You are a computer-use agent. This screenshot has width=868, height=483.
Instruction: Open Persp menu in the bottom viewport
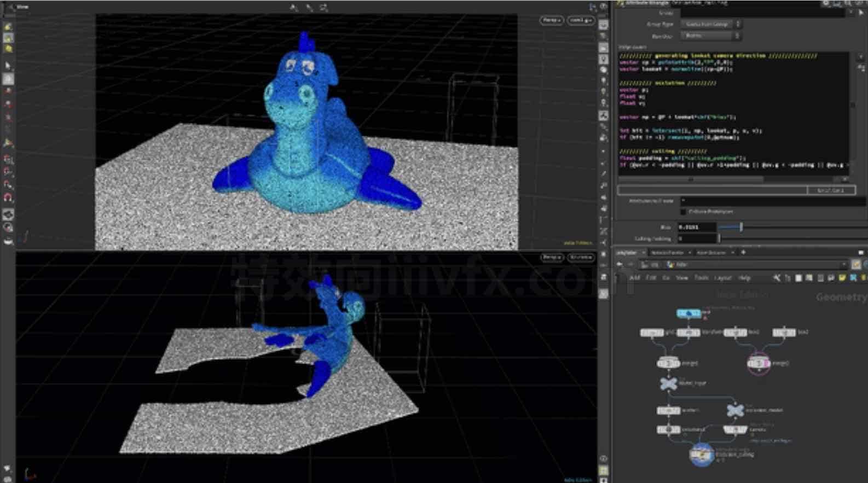coord(552,257)
